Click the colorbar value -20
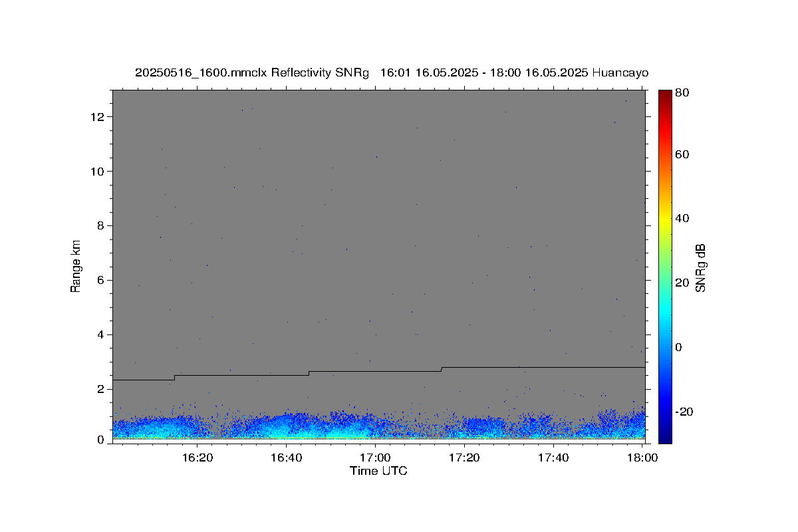798x532 pixels. pyautogui.click(x=684, y=412)
